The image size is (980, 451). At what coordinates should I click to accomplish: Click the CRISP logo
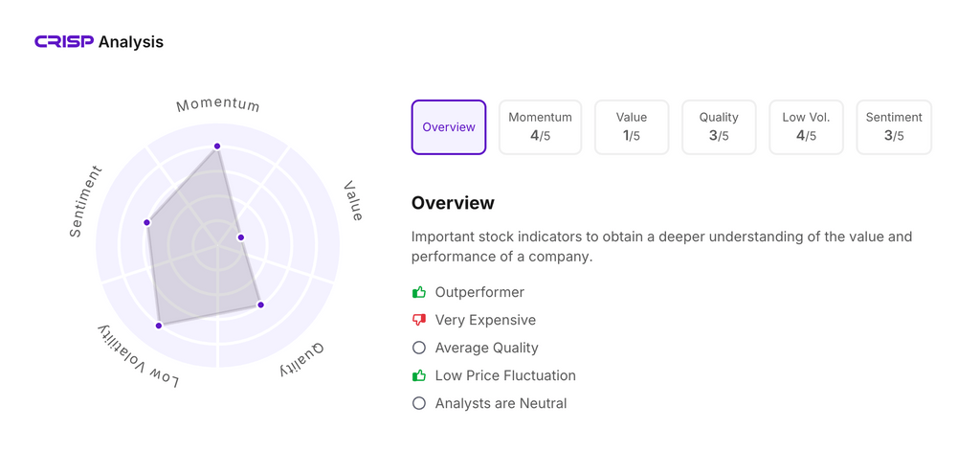pyautogui.click(x=64, y=42)
